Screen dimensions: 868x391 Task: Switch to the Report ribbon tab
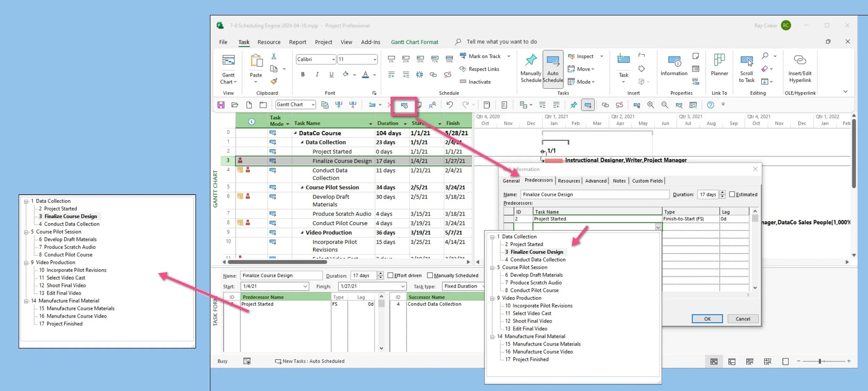coord(298,42)
